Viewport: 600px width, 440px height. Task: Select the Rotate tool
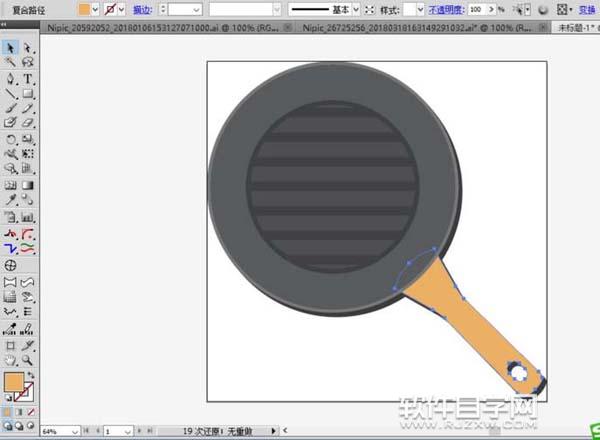click(x=10, y=139)
